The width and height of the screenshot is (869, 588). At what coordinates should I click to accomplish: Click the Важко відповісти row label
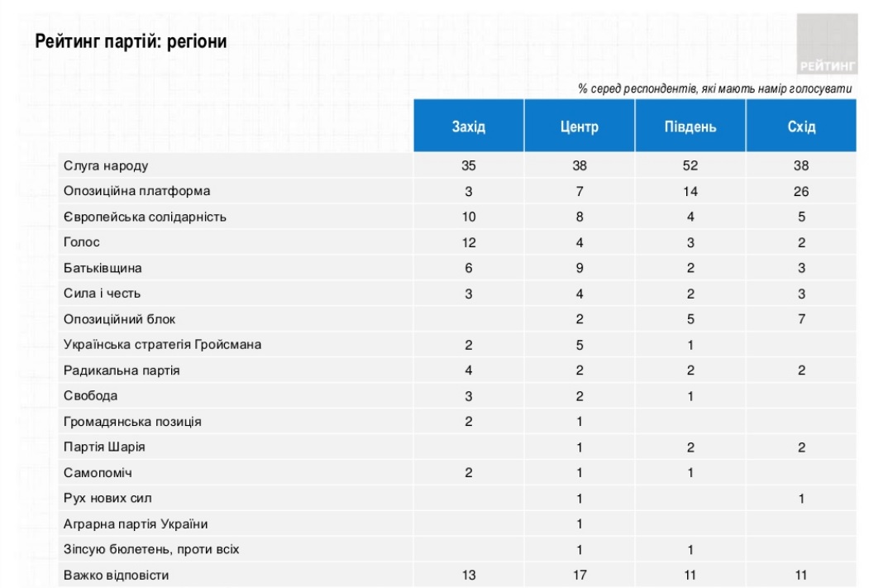tap(117, 575)
